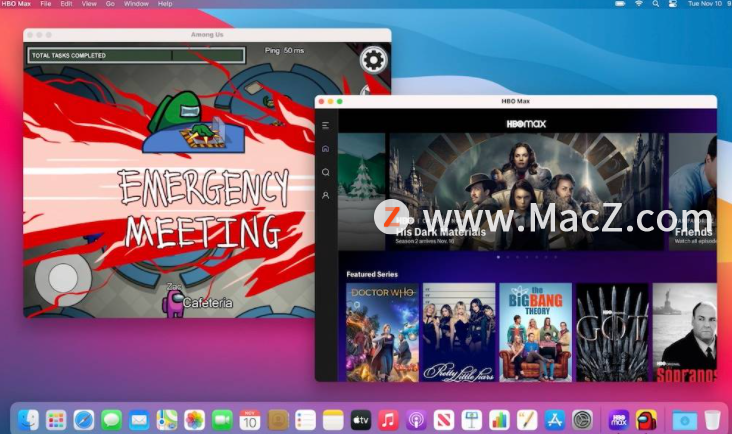Open the Among Us settings gear
732x434 pixels.
coord(373,60)
